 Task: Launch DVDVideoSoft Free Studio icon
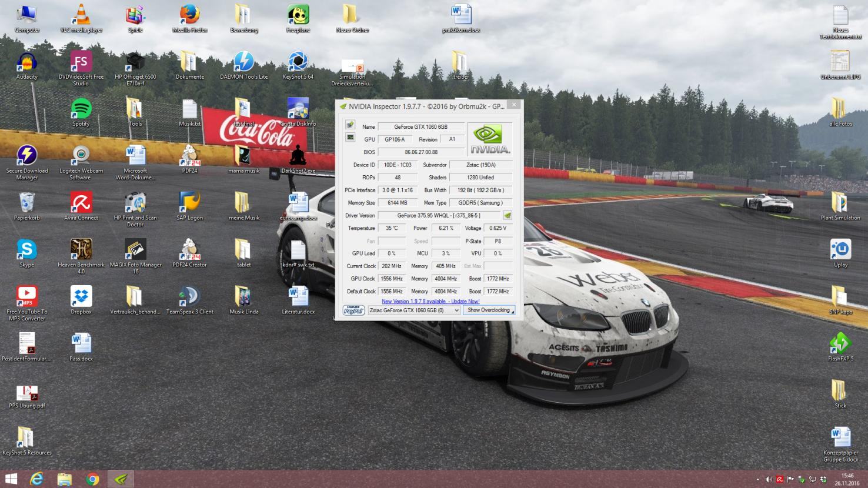point(81,68)
